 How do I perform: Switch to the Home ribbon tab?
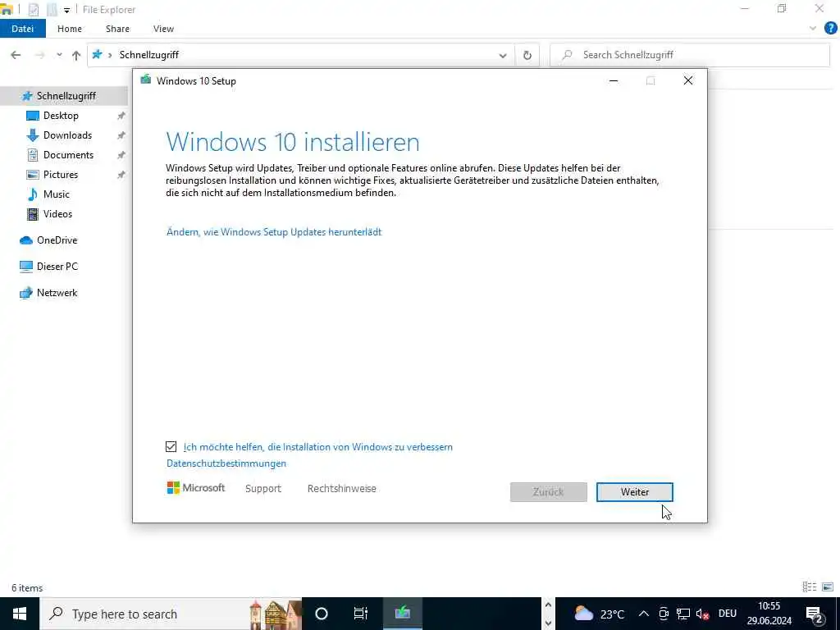(70, 29)
